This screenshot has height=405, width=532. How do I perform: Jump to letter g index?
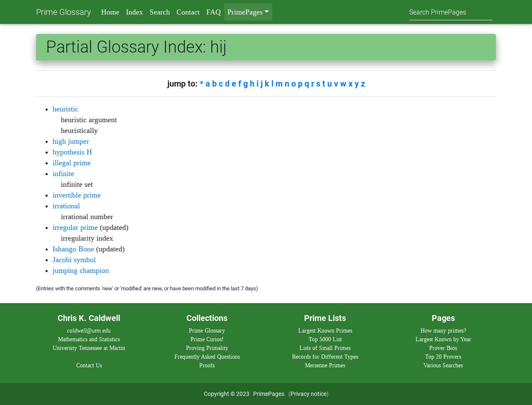pos(245,84)
